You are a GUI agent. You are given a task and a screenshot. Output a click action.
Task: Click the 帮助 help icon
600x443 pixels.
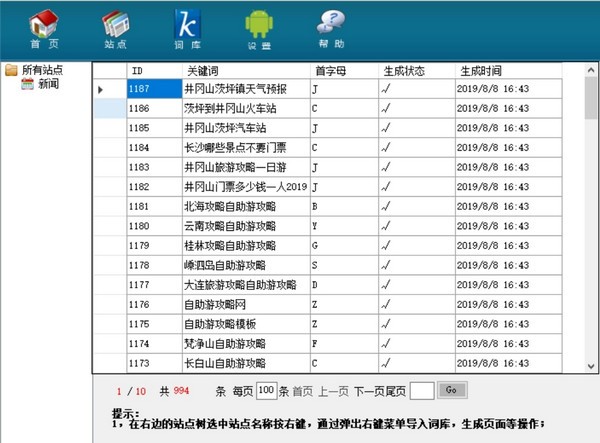331,28
